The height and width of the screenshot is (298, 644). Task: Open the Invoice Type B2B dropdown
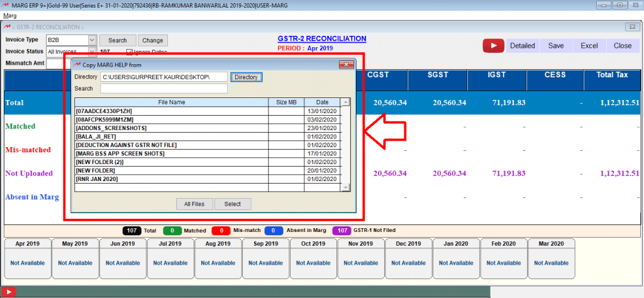tap(92, 40)
